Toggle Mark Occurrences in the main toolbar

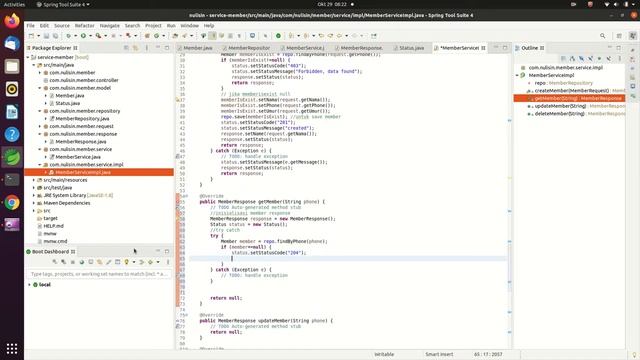click(213, 36)
